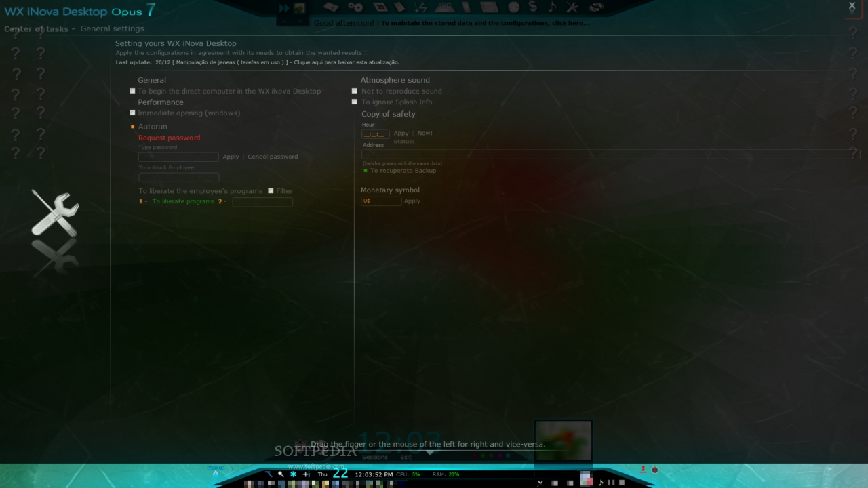Open the discs icon in top toolbar

[x=355, y=7]
